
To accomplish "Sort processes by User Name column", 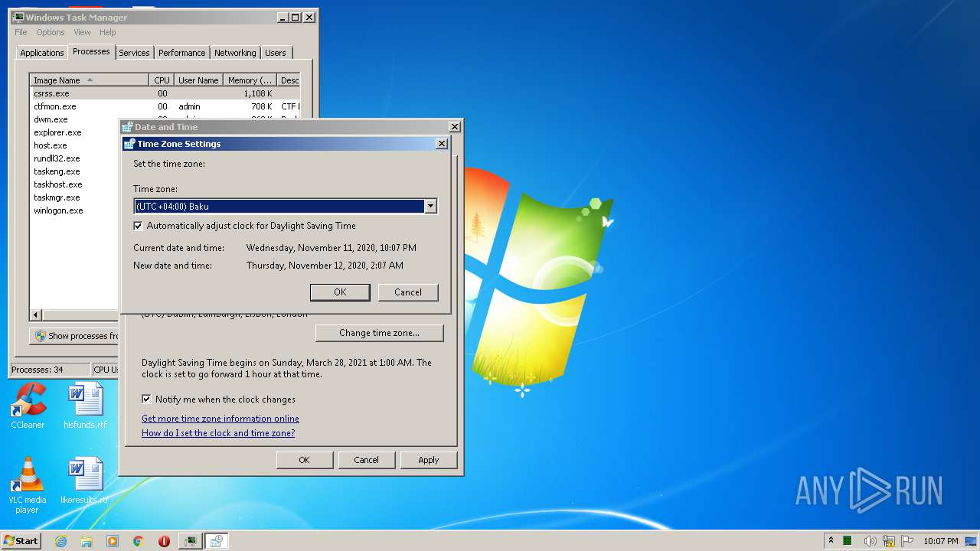I will pyautogui.click(x=198, y=80).
